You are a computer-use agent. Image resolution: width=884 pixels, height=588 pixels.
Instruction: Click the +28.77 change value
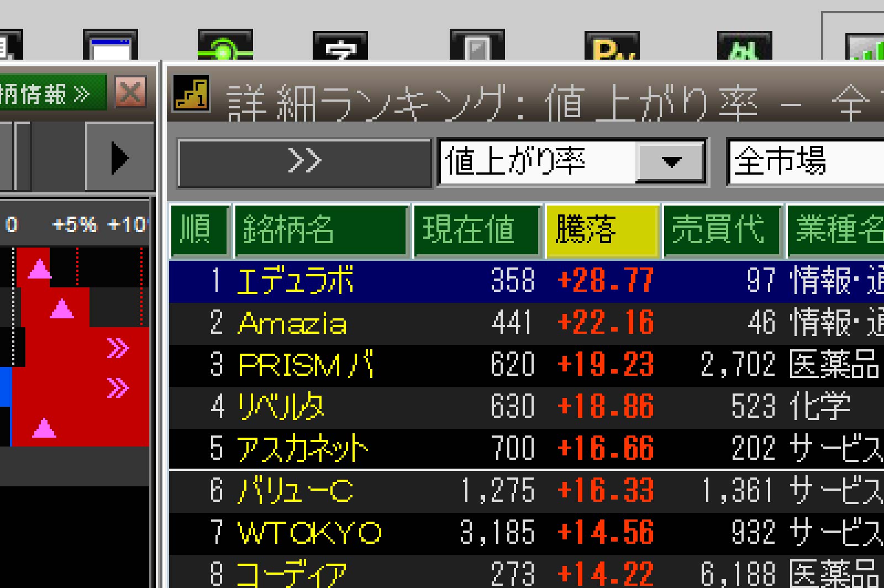[x=606, y=280]
